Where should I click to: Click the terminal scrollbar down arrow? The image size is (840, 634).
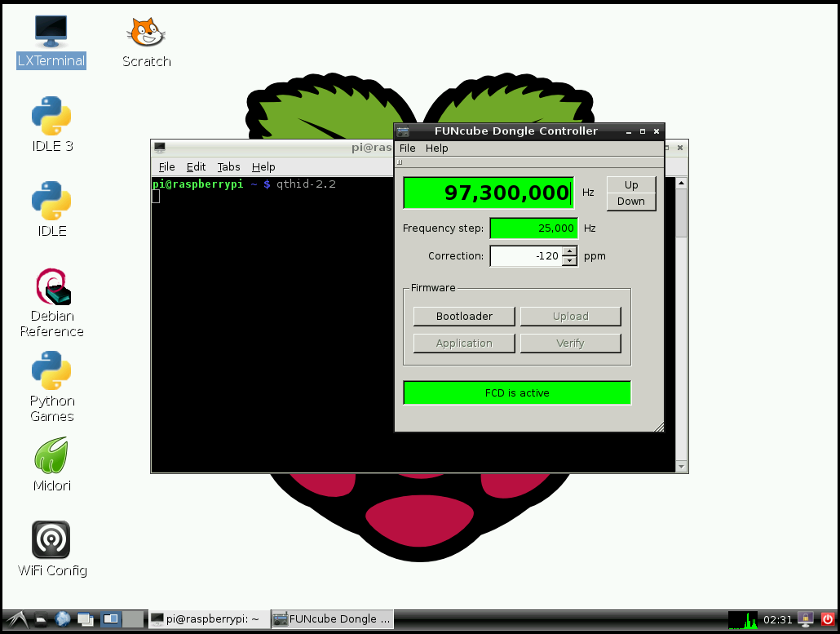click(681, 466)
